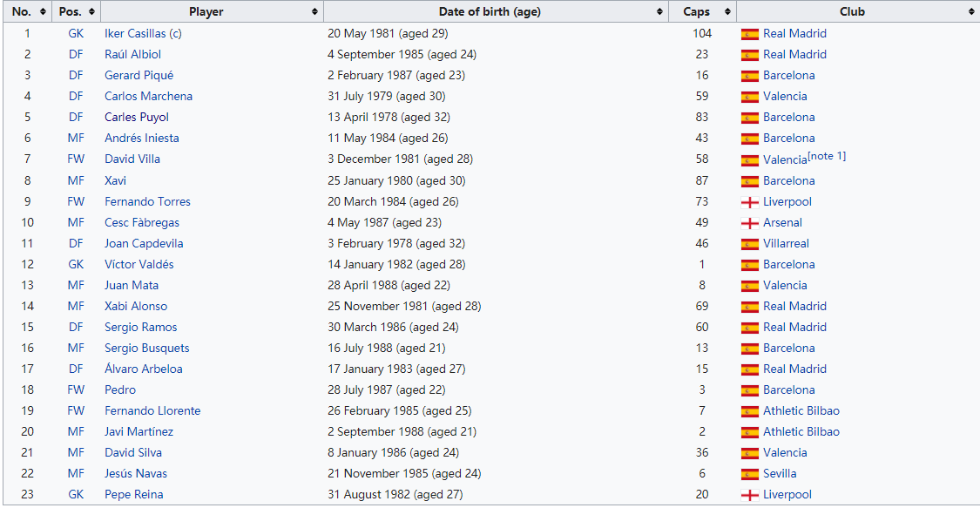Open MF position link for Xavi
This screenshot has height=508, width=980.
(76, 180)
